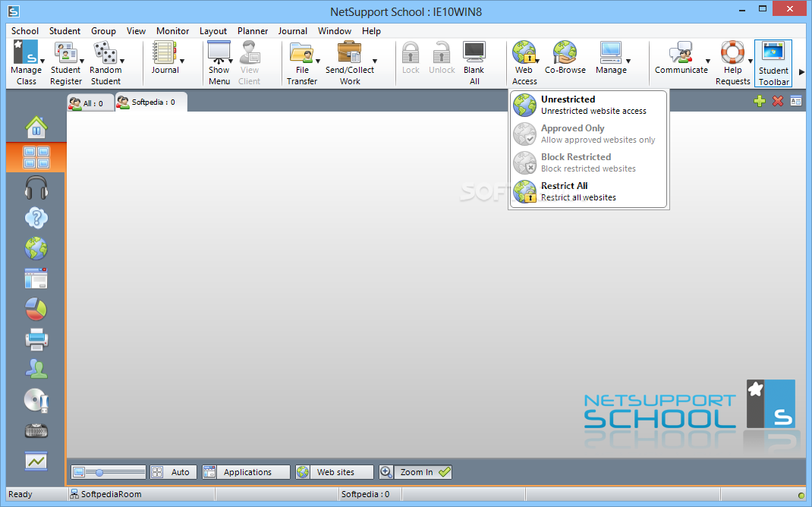Open the Planner menu
Viewport: 812px width, 507px height.
pos(253,31)
